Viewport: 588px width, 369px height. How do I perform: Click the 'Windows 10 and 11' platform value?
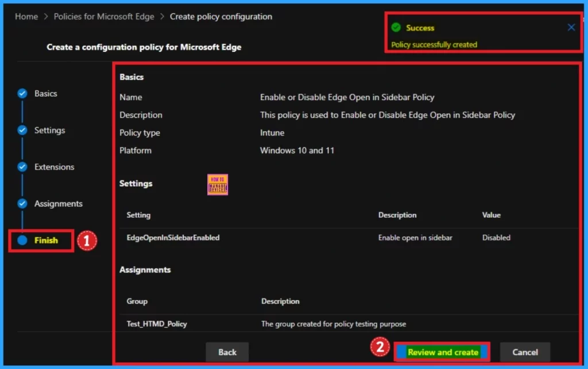click(297, 151)
